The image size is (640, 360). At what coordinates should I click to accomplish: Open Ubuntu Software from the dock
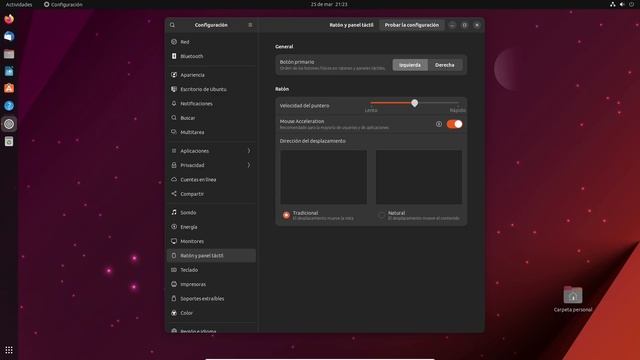9,89
